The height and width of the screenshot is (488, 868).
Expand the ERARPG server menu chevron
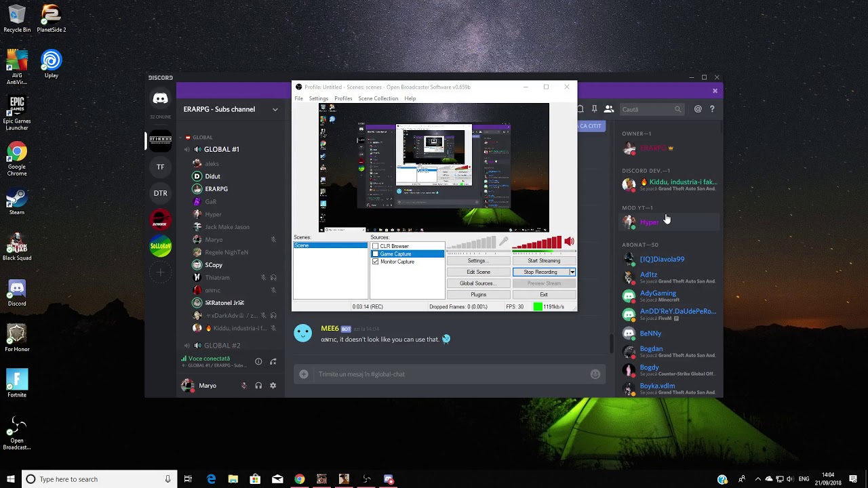click(x=275, y=109)
